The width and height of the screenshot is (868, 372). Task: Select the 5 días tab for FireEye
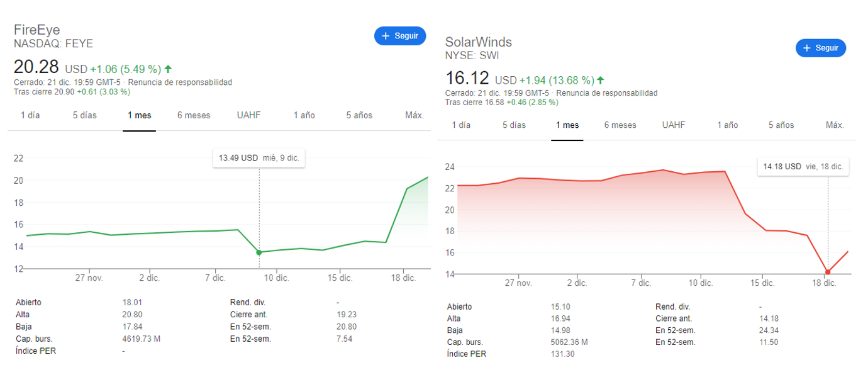click(85, 115)
